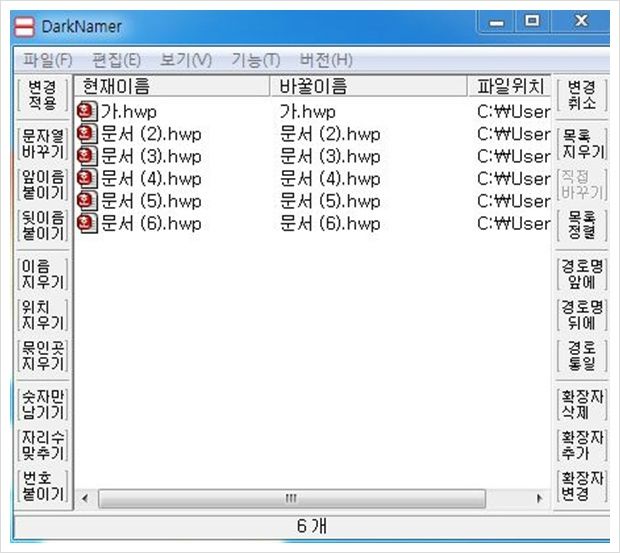This screenshot has width=620, height=553.
Task: Click the 묶인곳 지우기 button
Action: [43, 356]
